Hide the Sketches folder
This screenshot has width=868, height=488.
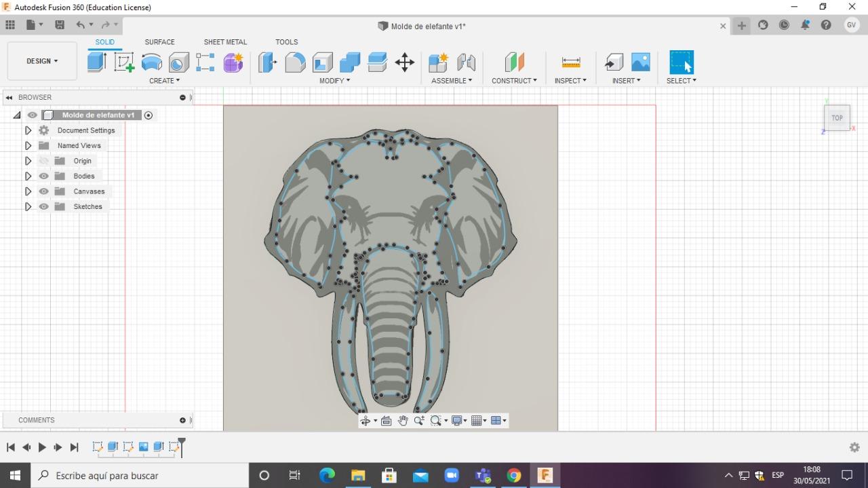44,206
